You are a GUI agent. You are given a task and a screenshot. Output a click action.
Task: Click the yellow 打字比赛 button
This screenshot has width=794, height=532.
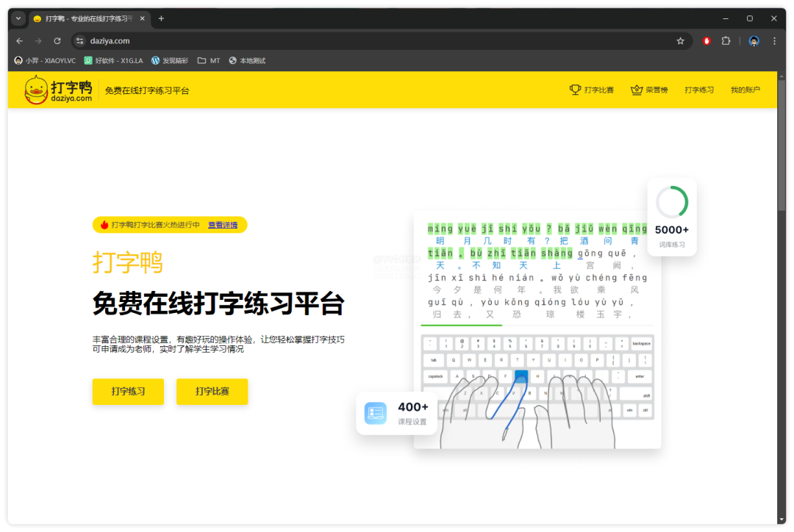click(212, 391)
